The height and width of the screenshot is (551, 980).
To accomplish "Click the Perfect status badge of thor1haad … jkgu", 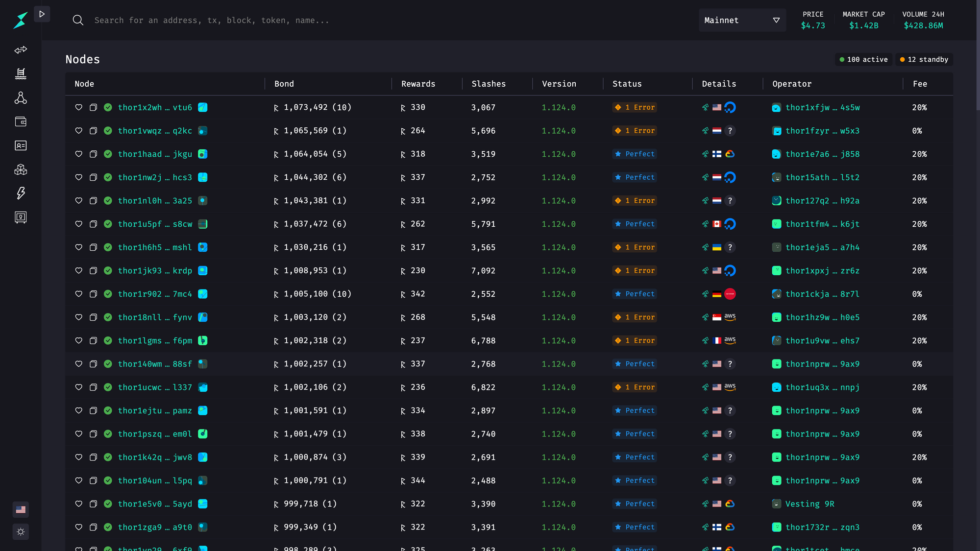I will point(635,154).
